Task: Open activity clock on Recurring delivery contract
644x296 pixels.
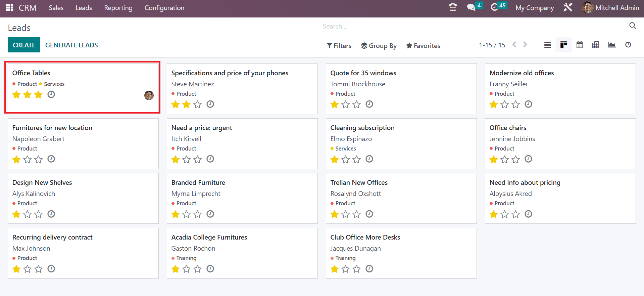Action: 51,269
